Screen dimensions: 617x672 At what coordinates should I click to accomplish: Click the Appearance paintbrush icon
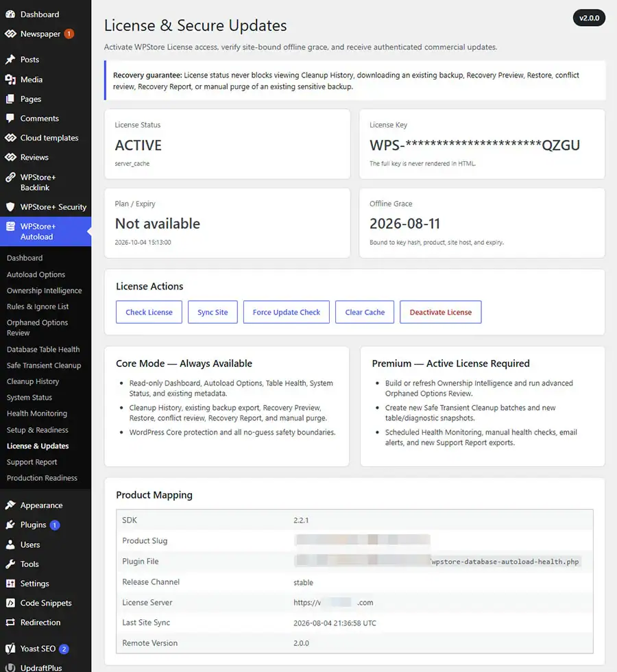[x=10, y=505]
